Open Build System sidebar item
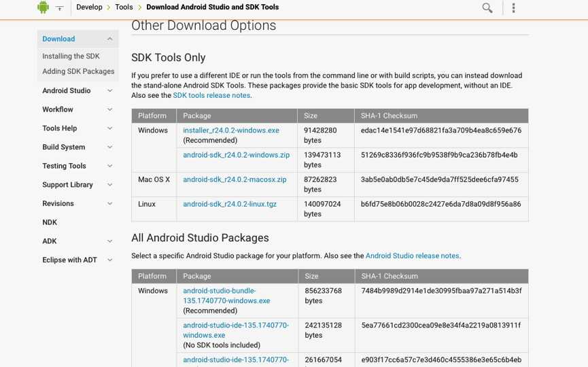The height and width of the screenshot is (367, 588). tap(64, 147)
